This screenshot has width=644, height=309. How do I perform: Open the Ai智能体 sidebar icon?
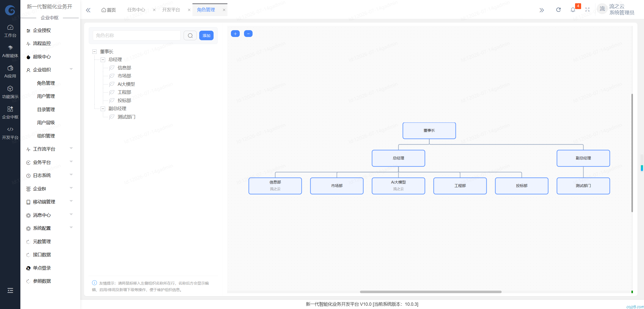click(10, 52)
